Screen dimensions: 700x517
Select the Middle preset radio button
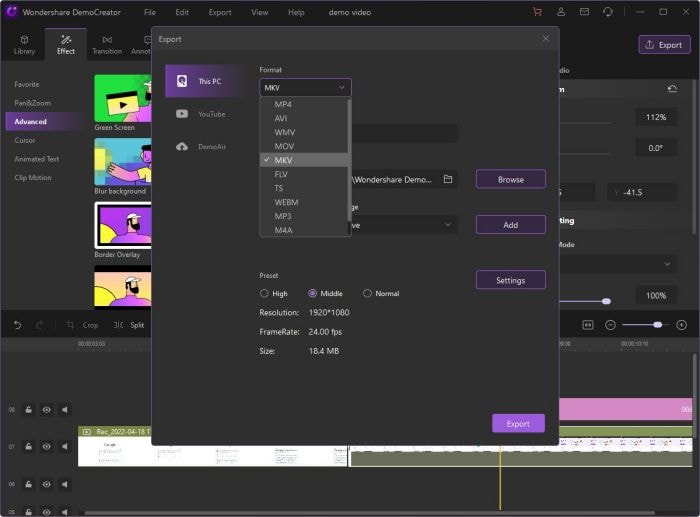tap(312, 293)
